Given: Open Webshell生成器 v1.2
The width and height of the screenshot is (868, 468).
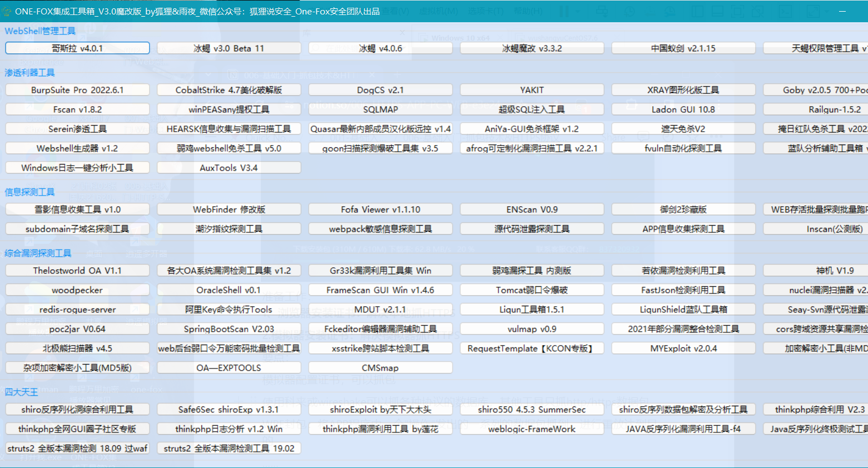Looking at the screenshot, I should [77, 148].
